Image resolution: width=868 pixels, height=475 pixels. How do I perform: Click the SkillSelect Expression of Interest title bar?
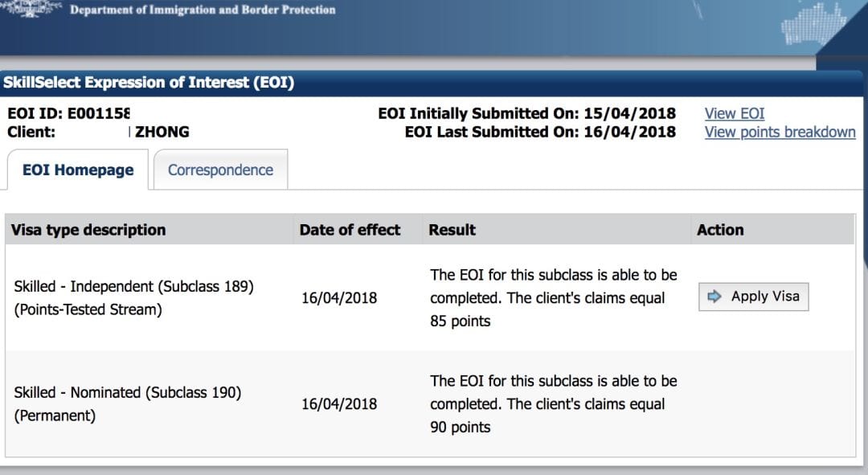tap(432, 83)
